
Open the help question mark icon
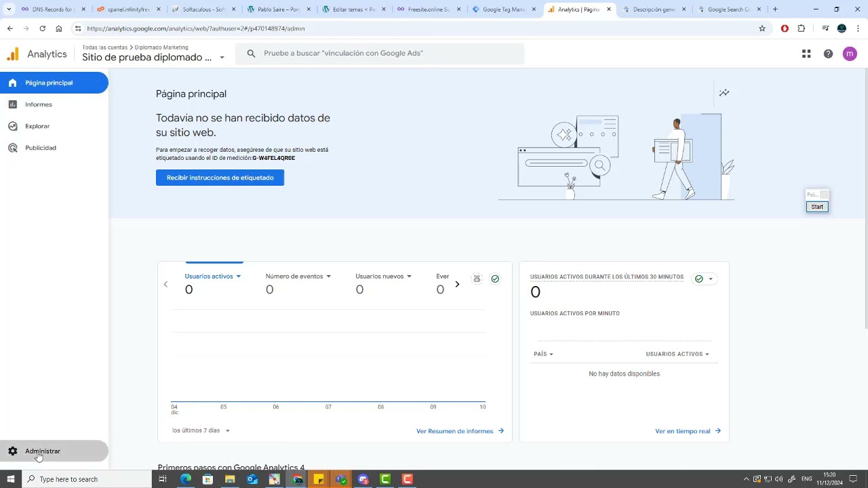(x=828, y=54)
